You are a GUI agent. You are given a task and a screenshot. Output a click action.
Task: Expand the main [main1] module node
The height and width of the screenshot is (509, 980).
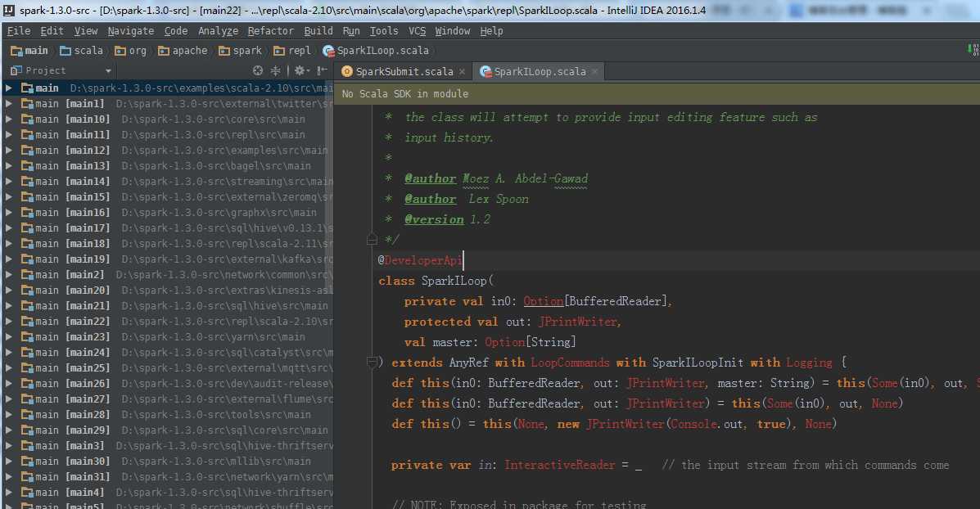[9, 104]
